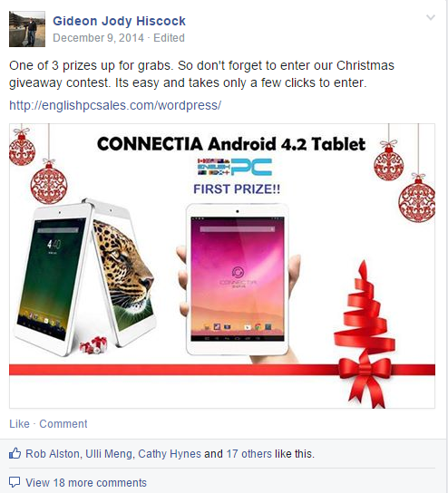
Task: Click the English PC logo in image
Action: coord(235,167)
